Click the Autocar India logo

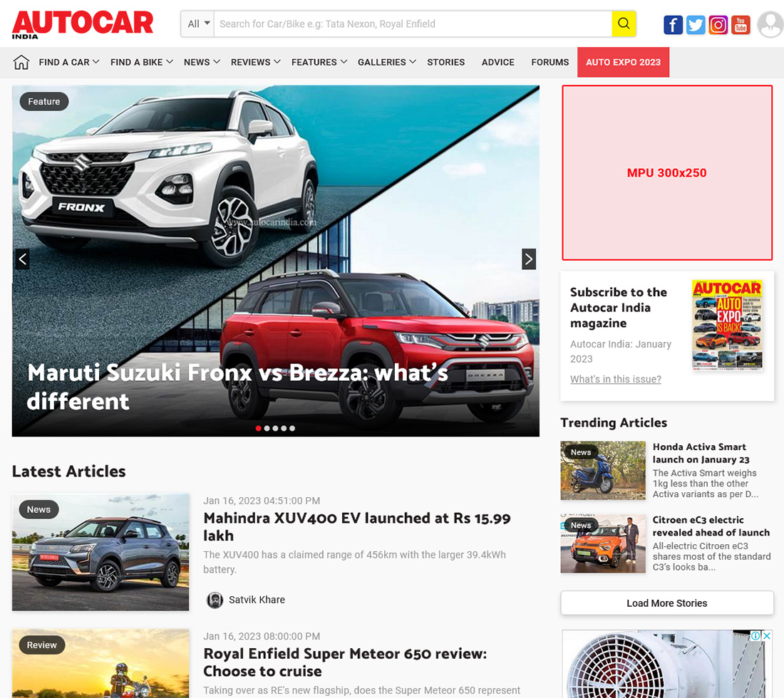(83, 24)
